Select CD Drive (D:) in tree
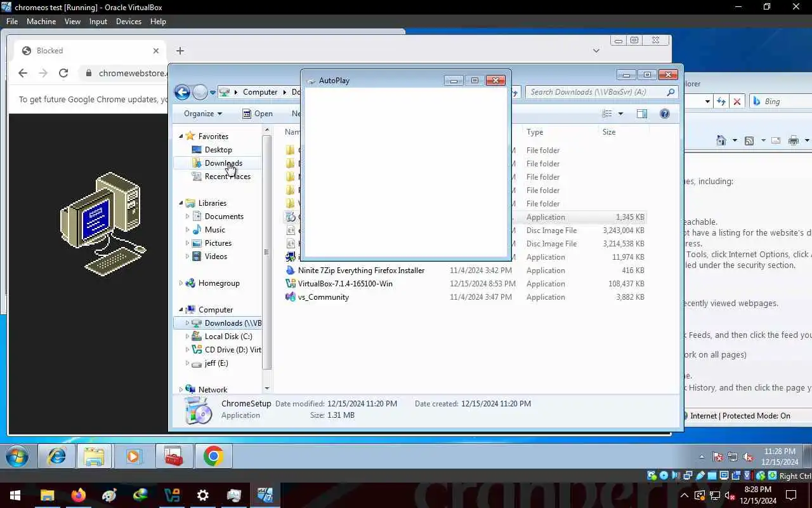Viewport: 812px width, 508px height. (233, 350)
